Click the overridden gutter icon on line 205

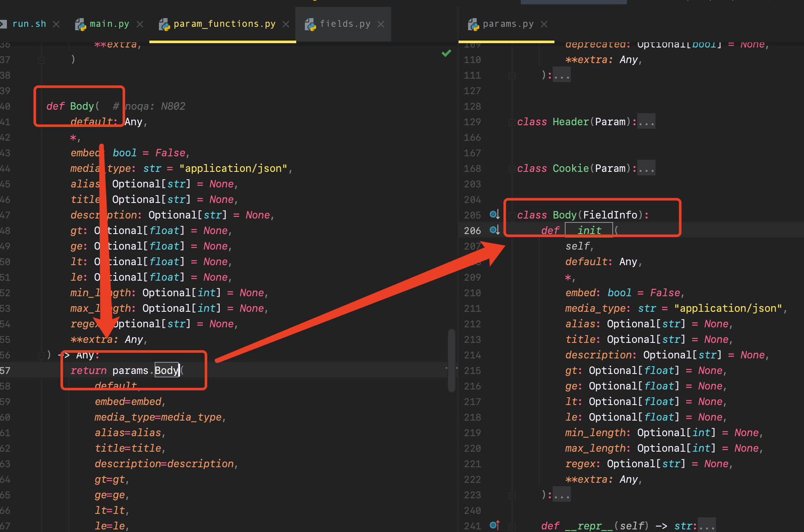click(494, 215)
